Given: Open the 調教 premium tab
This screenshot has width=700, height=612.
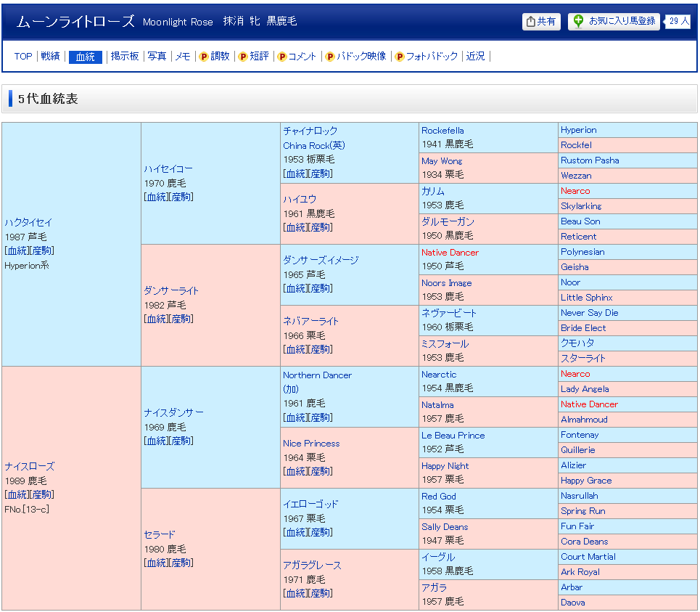Looking at the screenshot, I should (215, 57).
